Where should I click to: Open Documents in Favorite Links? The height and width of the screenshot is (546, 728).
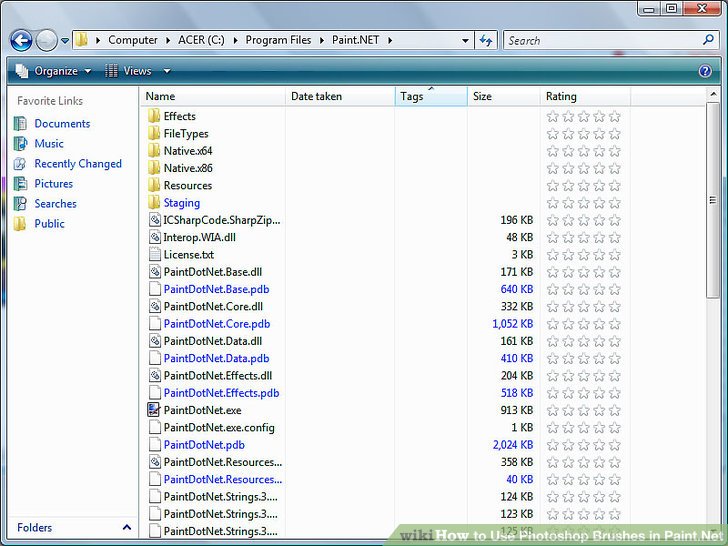[62, 124]
